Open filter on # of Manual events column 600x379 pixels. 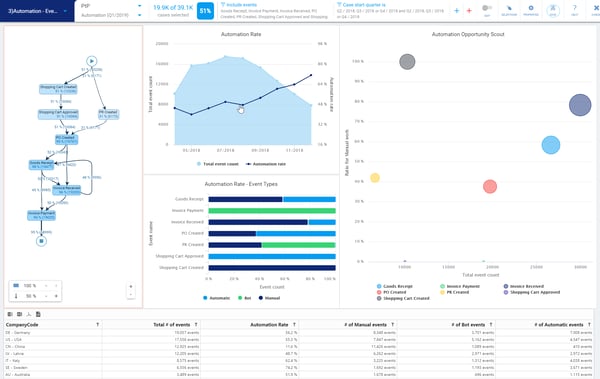coord(393,325)
